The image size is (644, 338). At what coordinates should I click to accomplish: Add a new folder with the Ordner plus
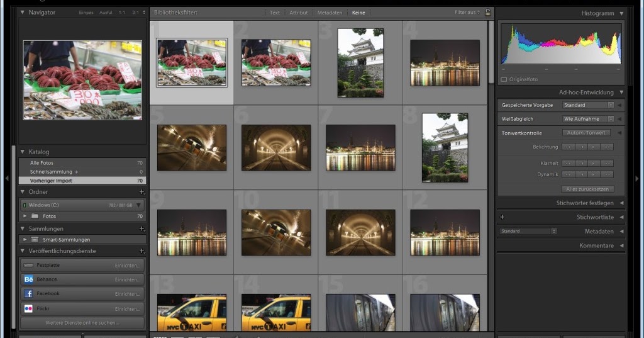coord(142,191)
